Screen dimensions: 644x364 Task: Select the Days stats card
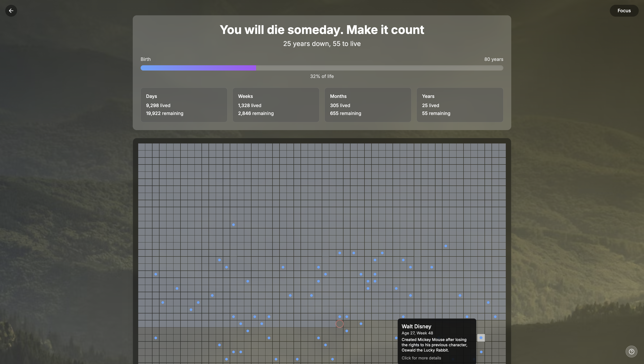pyautogui.click(x=184, y=105)
